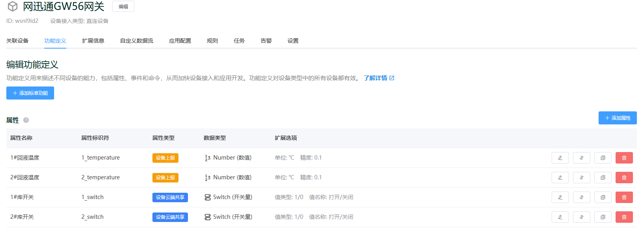Viewport: 644px width, 235px height.
Task: Open the 告警 tab
Action: coord(266,41)
